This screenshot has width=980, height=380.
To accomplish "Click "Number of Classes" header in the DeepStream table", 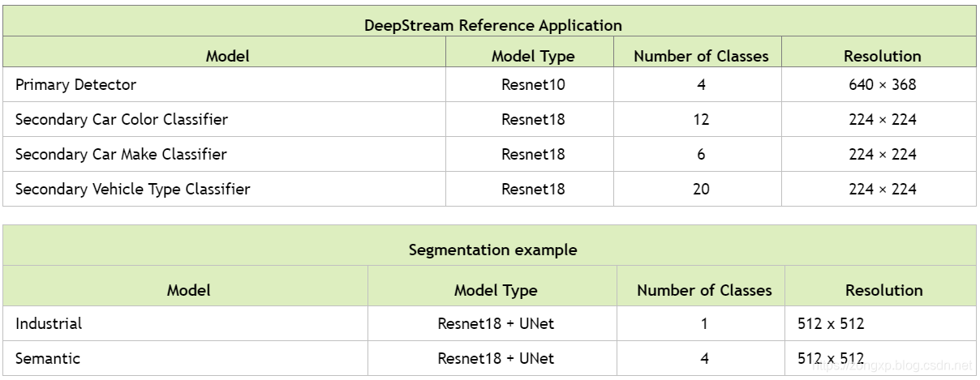I will coord(701,56).
